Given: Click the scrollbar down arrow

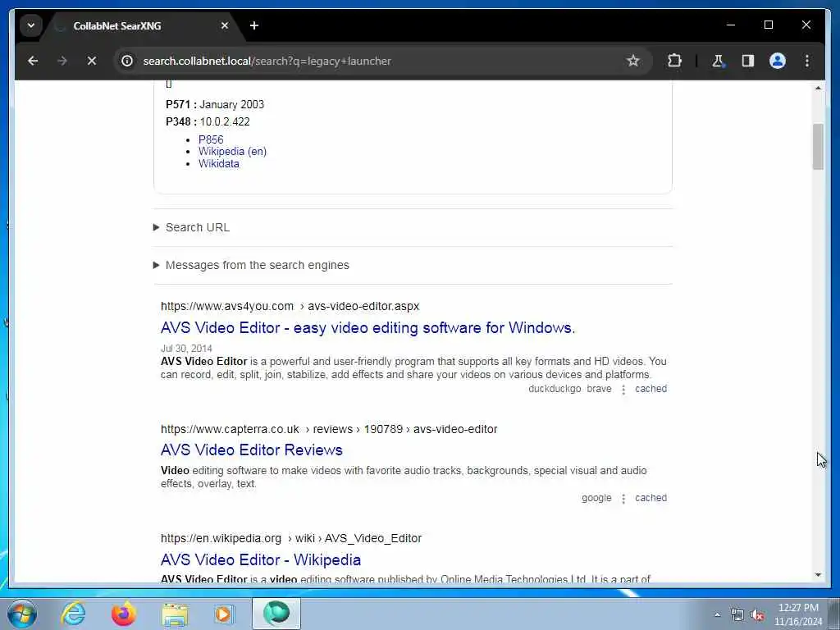Looking at the screenshot, I should 818,575.
